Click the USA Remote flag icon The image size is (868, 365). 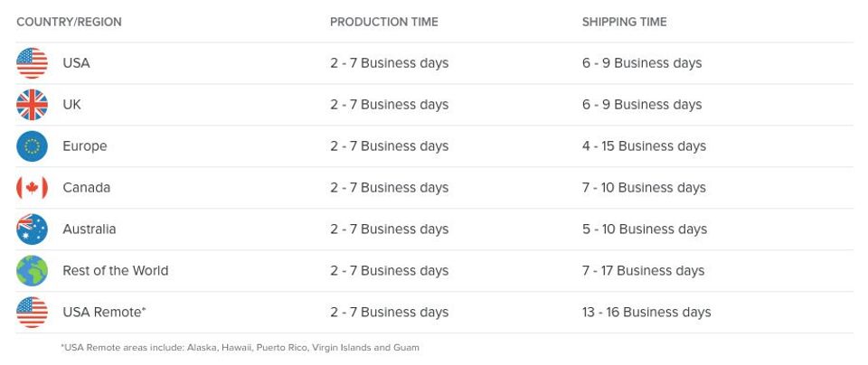[32, 313]
